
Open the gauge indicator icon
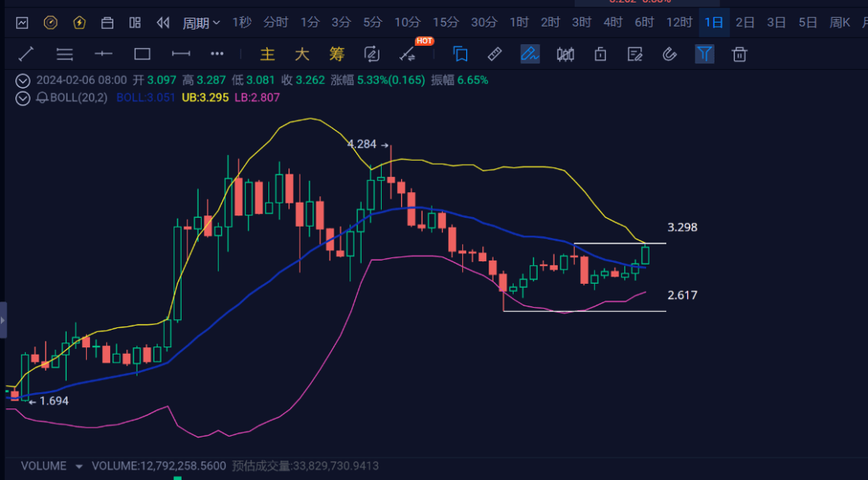coord(51,23)
